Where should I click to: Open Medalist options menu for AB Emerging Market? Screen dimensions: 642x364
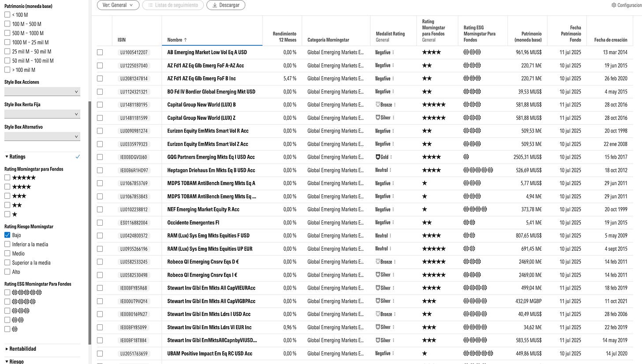point(393,52)
